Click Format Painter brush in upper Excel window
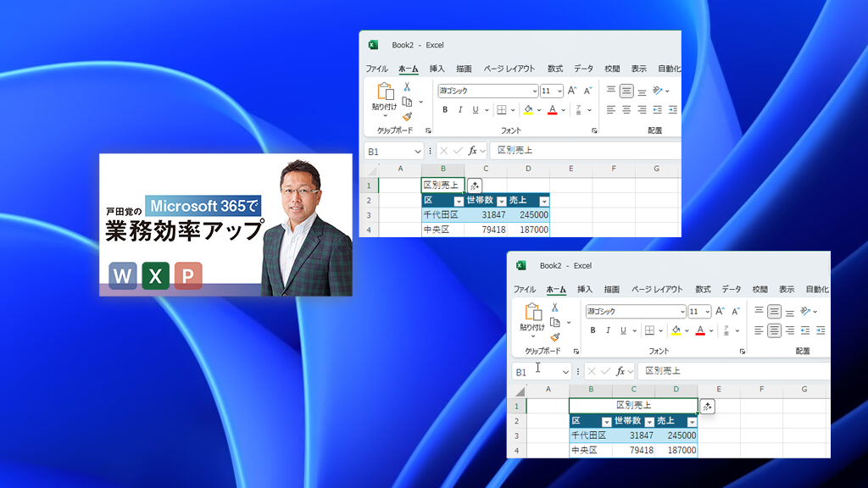 tap(408, 116)
